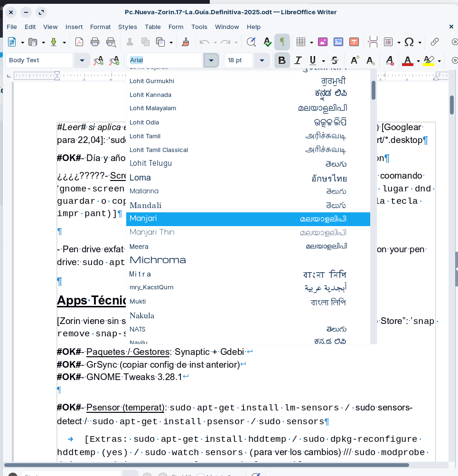Image resolution: width=458 pixels, height=476 pixels.
Task: Apply red font color swatch
Action: pyautogui.click(x=408, y=61)
